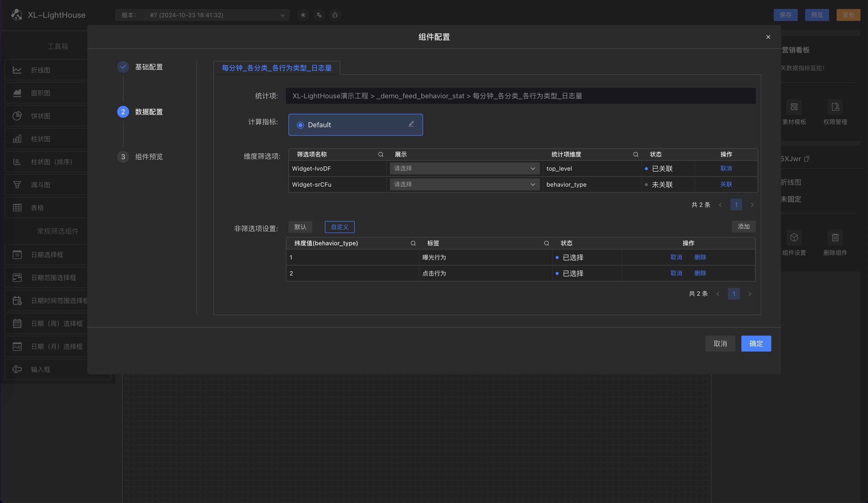Image resolution: width=868 pixels, height=503 pixels.
Task: Click the 保存 save button
Action: tap(785, 15)
